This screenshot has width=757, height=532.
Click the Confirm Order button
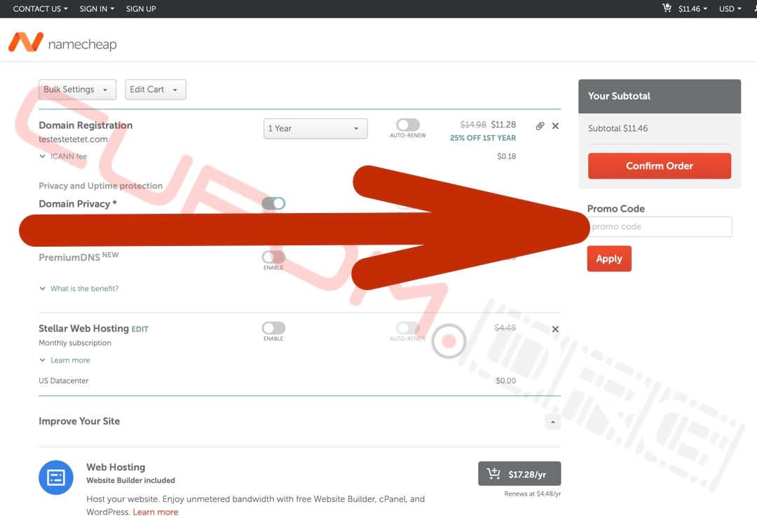pyautogui.click(x=660, y=166)
